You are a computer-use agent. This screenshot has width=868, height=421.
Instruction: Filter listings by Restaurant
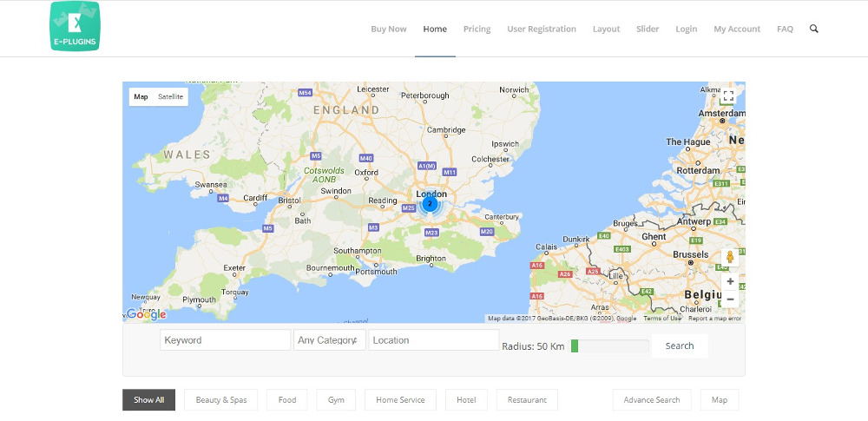(x=527, y=400)
